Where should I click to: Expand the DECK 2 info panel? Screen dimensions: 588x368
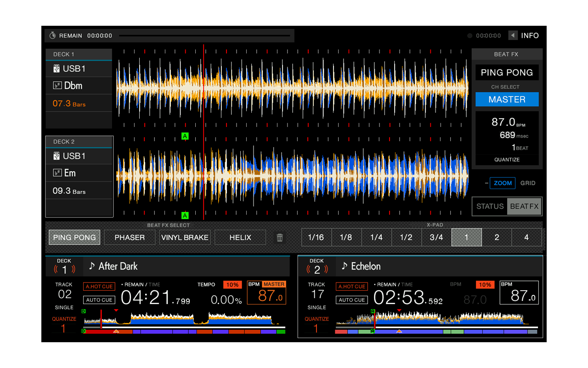[x=79, y=141]
